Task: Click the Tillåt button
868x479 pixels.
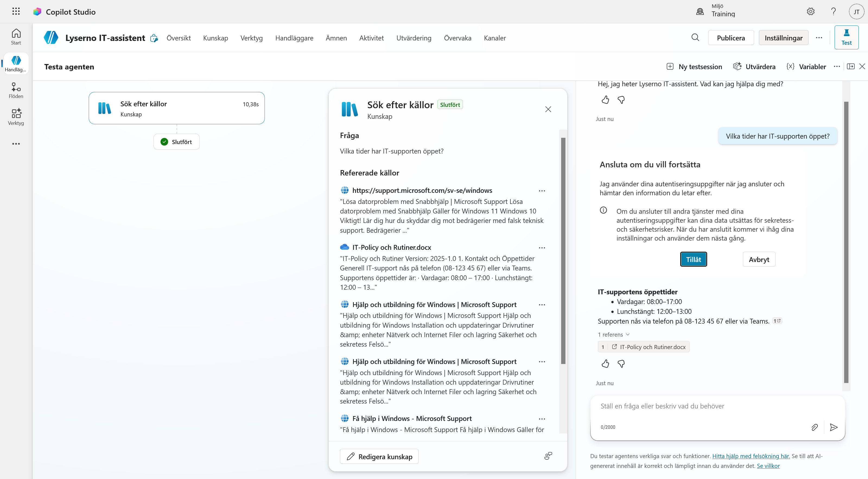Action: pyautogui.click(x=693, y=259)
